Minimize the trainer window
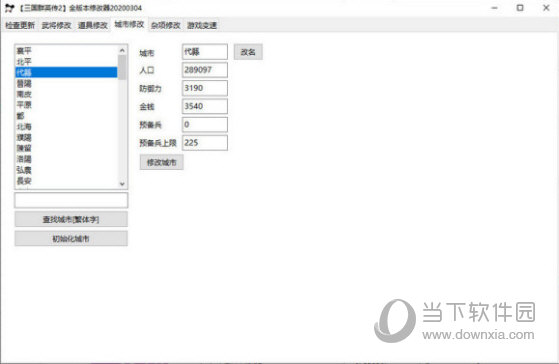 point(494,8)
